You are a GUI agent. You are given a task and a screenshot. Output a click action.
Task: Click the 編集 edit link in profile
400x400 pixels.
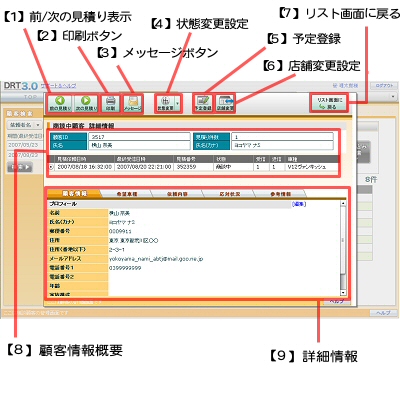[299, 204]
